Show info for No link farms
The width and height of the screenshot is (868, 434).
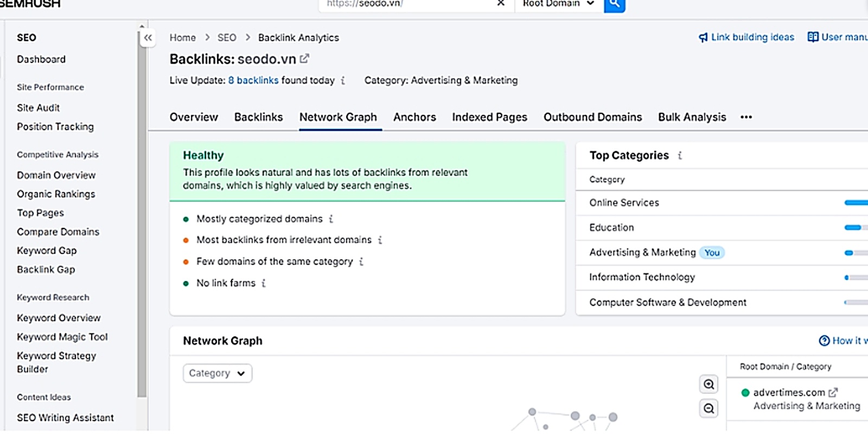[264, 283]
